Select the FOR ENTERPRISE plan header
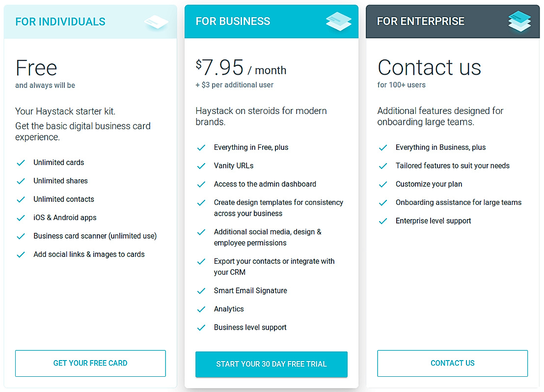Viewport: 544px width, 392px height. point(420,21)
